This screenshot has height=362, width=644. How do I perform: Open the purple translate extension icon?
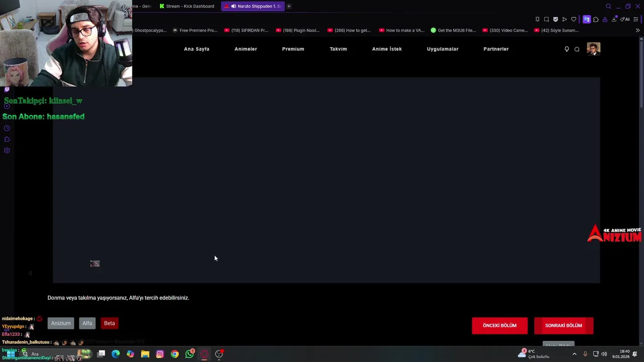587,19
